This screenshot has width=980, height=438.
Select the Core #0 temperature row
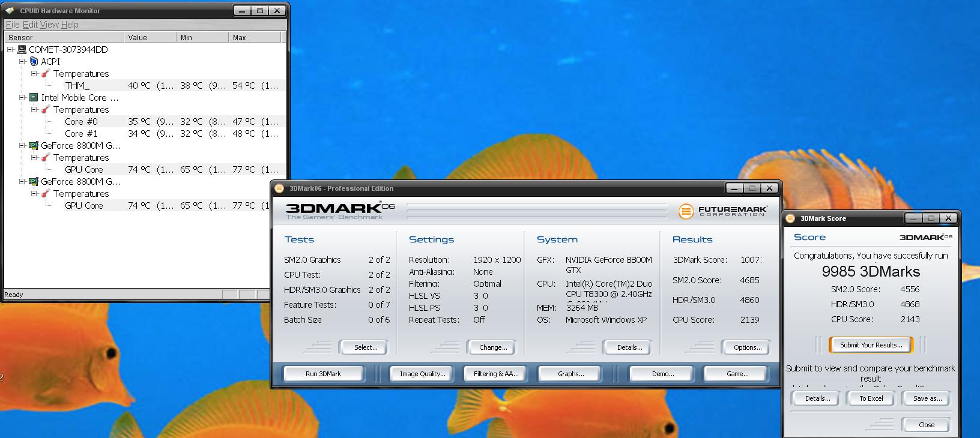(81, 121)
